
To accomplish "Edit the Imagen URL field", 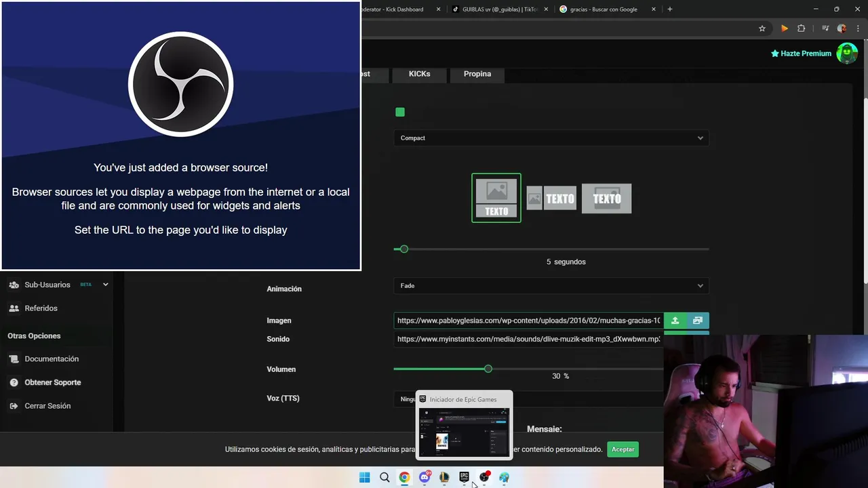I will [528, 321].
